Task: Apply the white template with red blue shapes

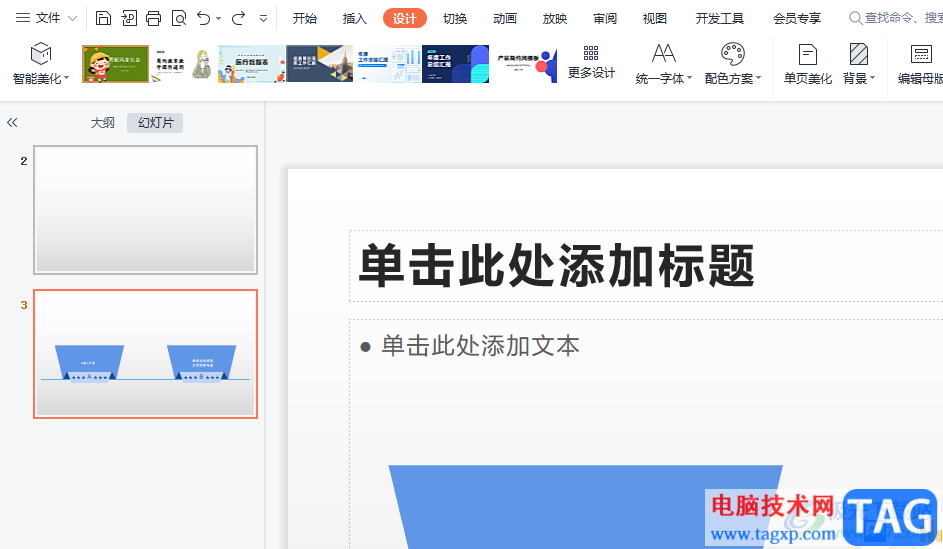Action: coord(524,64)
